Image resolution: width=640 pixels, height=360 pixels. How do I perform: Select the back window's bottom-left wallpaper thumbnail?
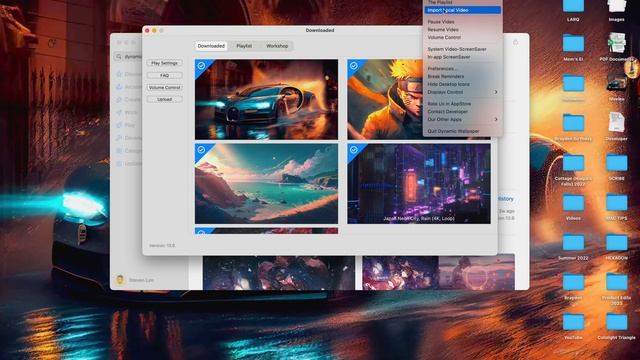[279, 273]
